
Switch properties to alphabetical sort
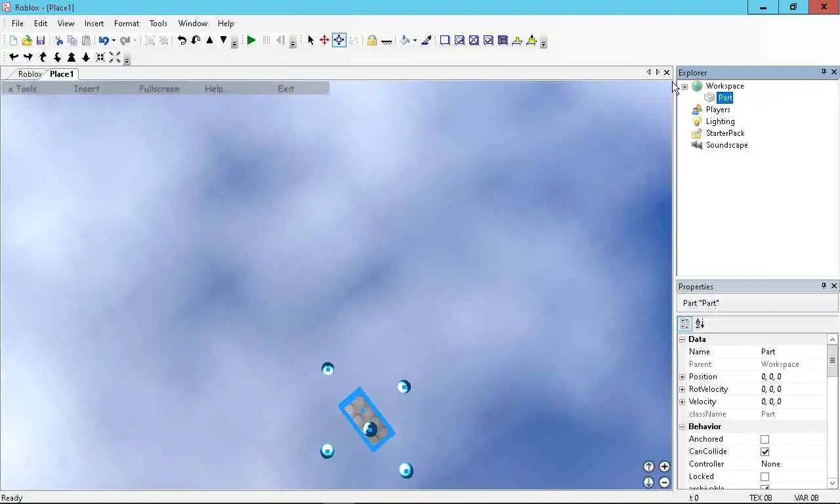700,324
